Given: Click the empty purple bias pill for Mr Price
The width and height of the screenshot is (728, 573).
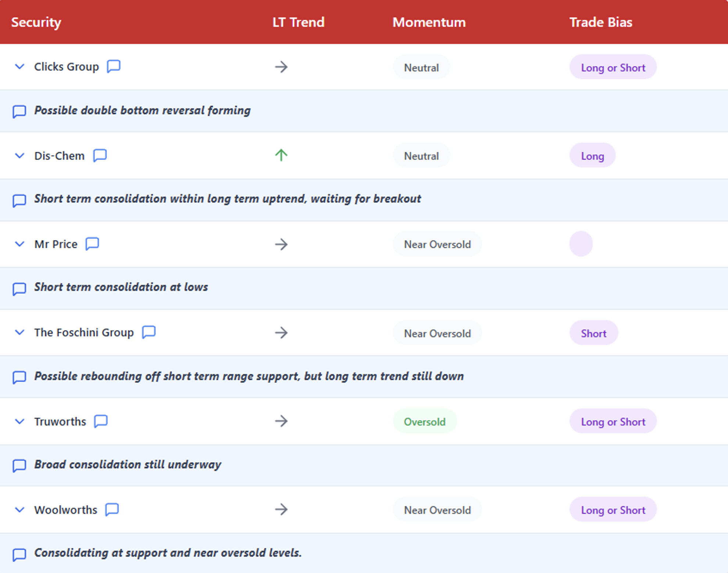Looking at the screenshot, I should tap(581, 244).
